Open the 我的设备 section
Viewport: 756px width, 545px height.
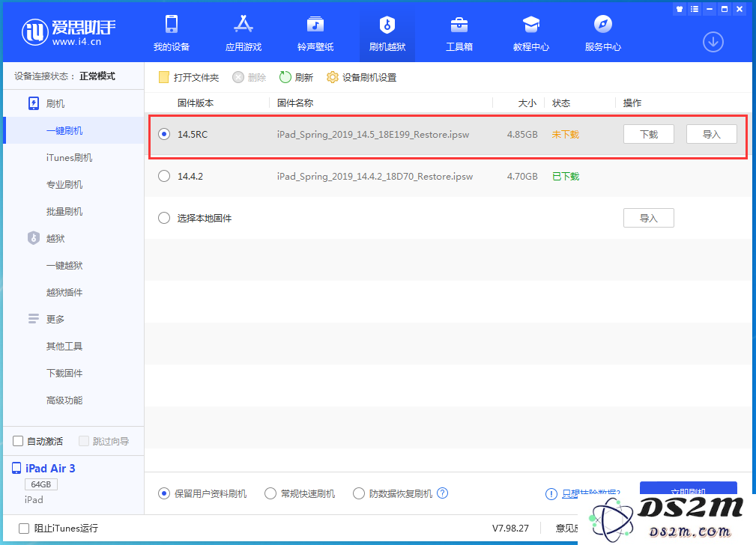pos(171,33)
